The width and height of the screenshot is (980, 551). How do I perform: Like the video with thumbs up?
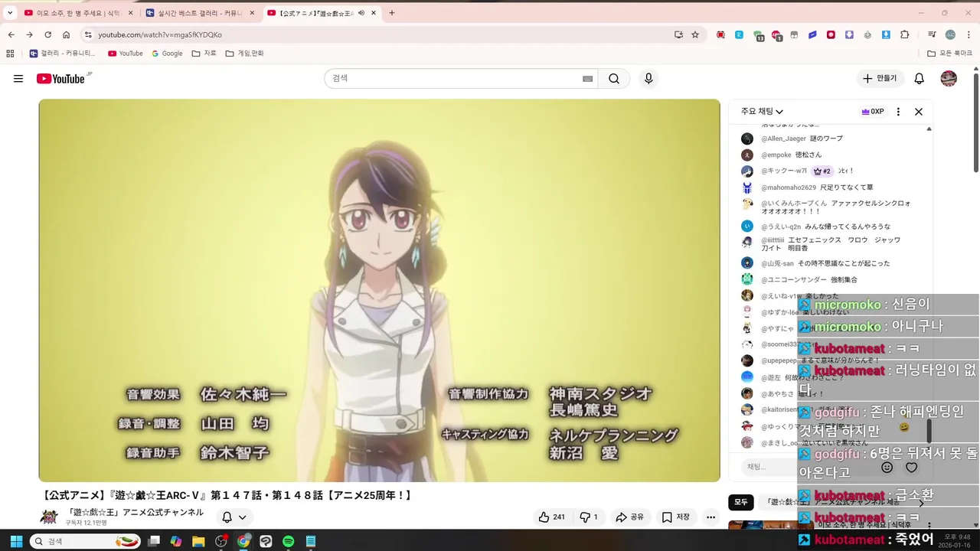552,517
